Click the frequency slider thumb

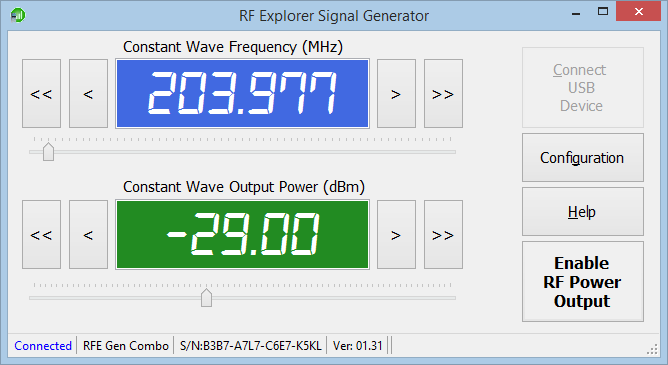[x=49, y=152]
